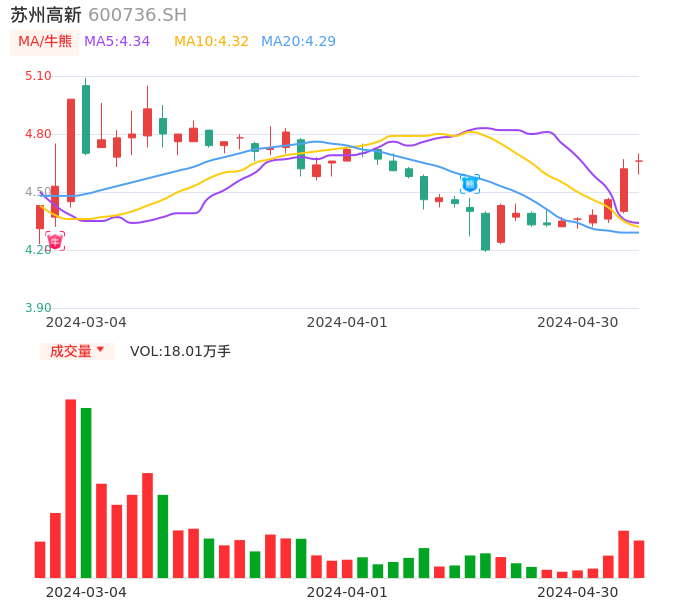686x606 pixels.
Task: Click the 2024-03-04 date under volume chart
Action: (x=86, y=592)
